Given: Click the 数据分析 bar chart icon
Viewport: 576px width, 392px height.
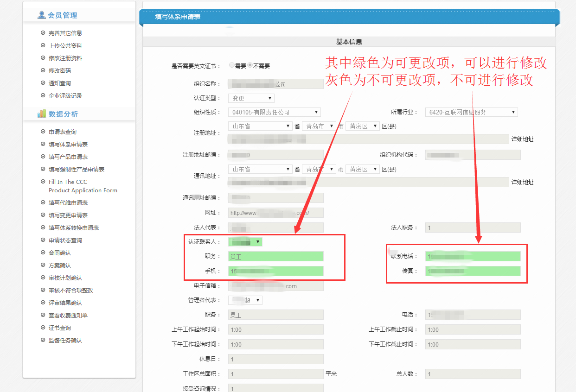Looking at the screenshot, I should 42,114.
